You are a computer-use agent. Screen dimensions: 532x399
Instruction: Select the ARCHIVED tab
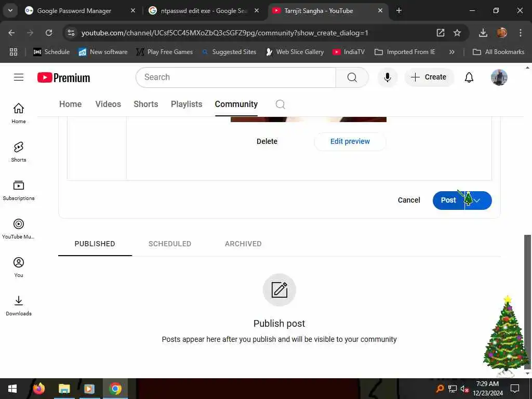(243, 244)
